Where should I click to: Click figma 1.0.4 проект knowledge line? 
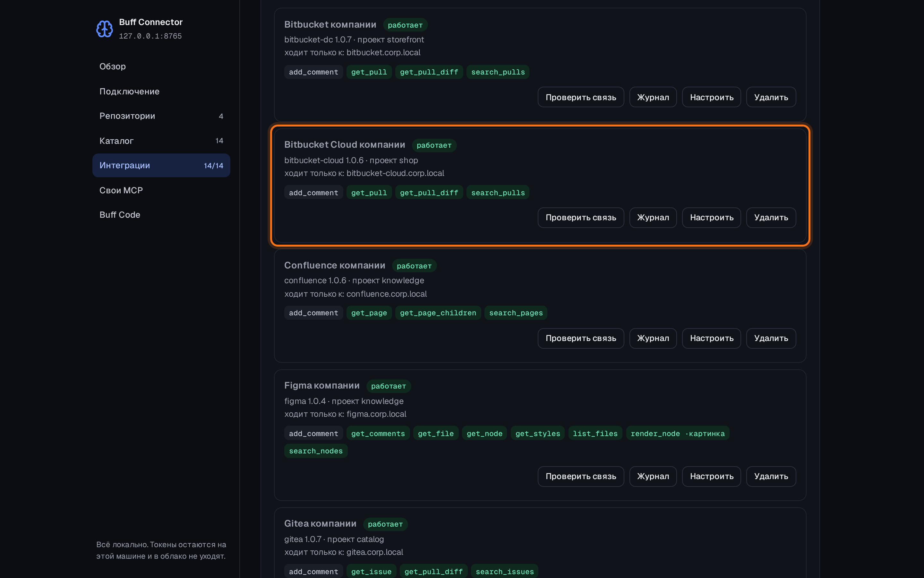coord(344,401)
